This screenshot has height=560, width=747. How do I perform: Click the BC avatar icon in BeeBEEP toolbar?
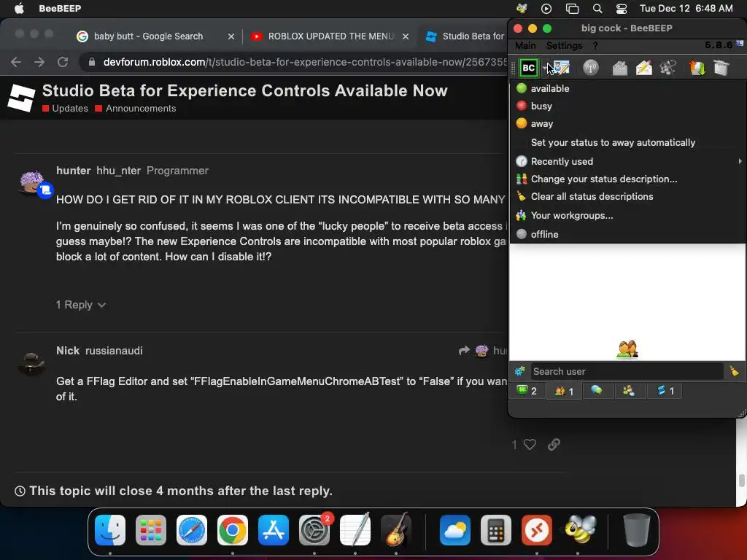pos(528,68)
